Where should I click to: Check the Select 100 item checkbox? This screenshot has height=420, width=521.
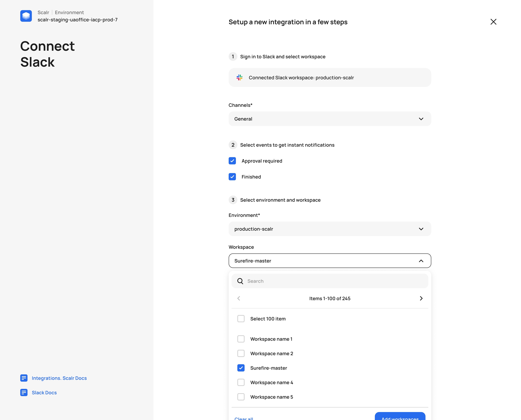(x=241, y=319)
